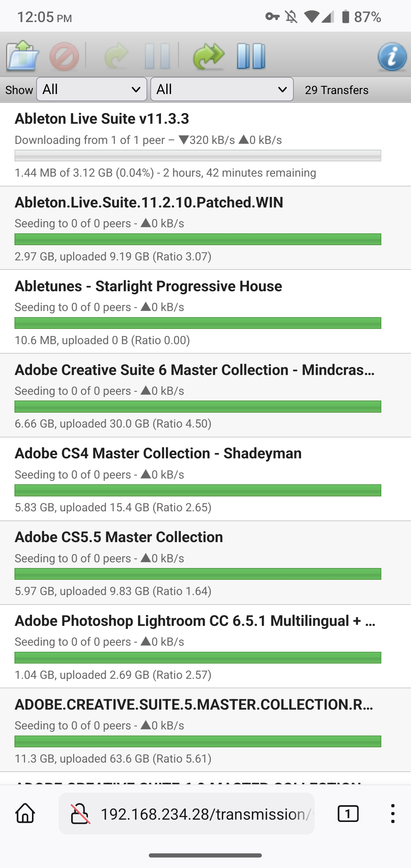
Task: Select the Ableton Live Suite v11.3.3 torrent
Action: [x=102, y=119]
